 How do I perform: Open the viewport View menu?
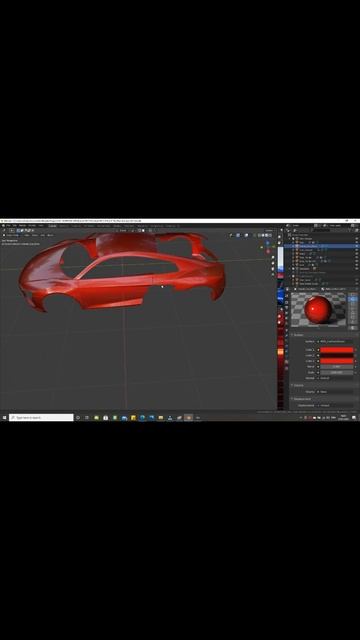click(27, 235)
